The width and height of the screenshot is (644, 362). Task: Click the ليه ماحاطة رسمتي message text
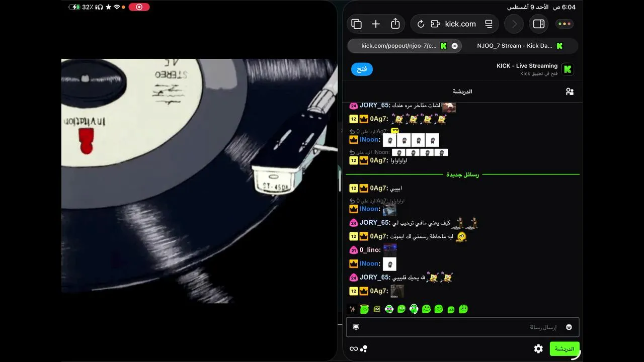[422, 236]
